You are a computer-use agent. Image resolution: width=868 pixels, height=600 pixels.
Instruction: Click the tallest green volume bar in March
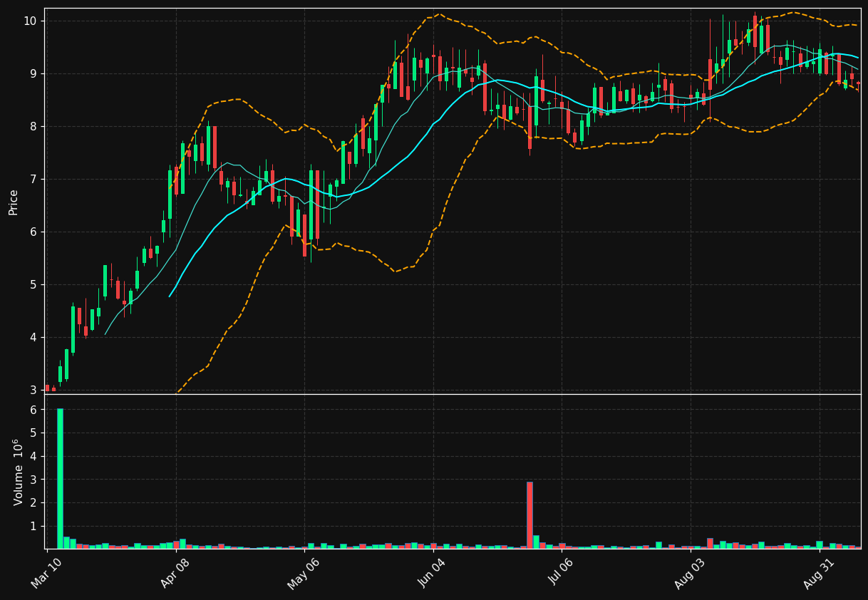pos(60,478)
